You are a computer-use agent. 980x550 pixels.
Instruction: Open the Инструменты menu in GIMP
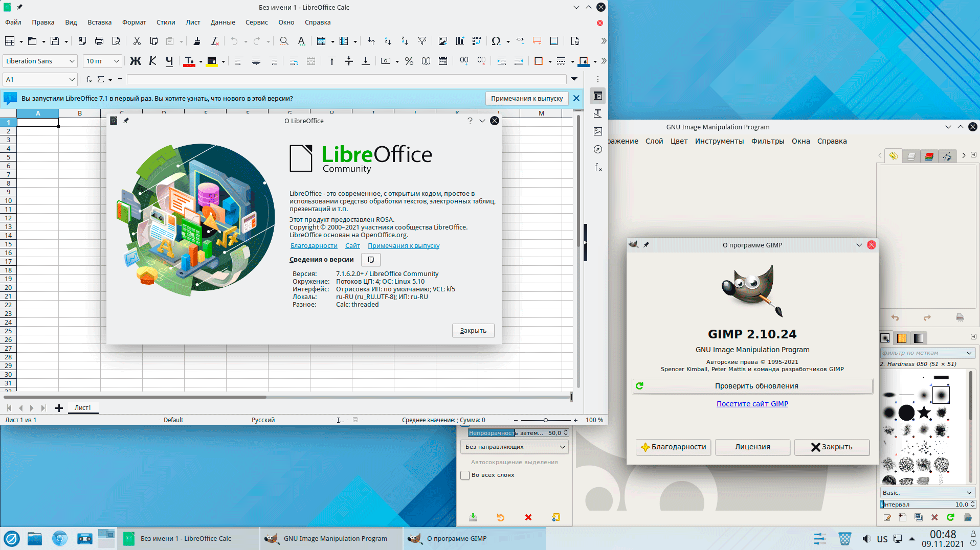(x=719, y=141)
